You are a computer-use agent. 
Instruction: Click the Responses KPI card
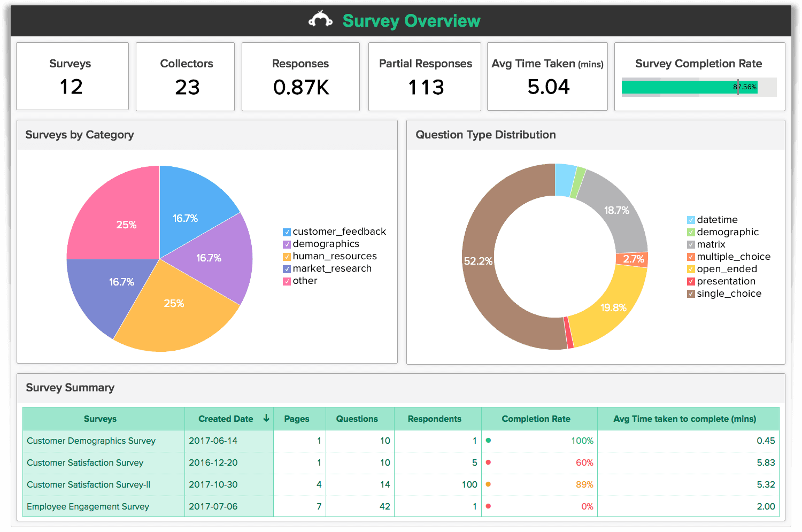[x=300, y=76]
